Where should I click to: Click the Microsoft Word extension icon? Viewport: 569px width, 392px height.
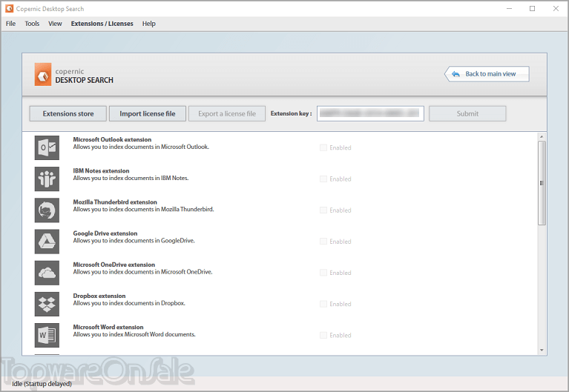tap(47, 335)
